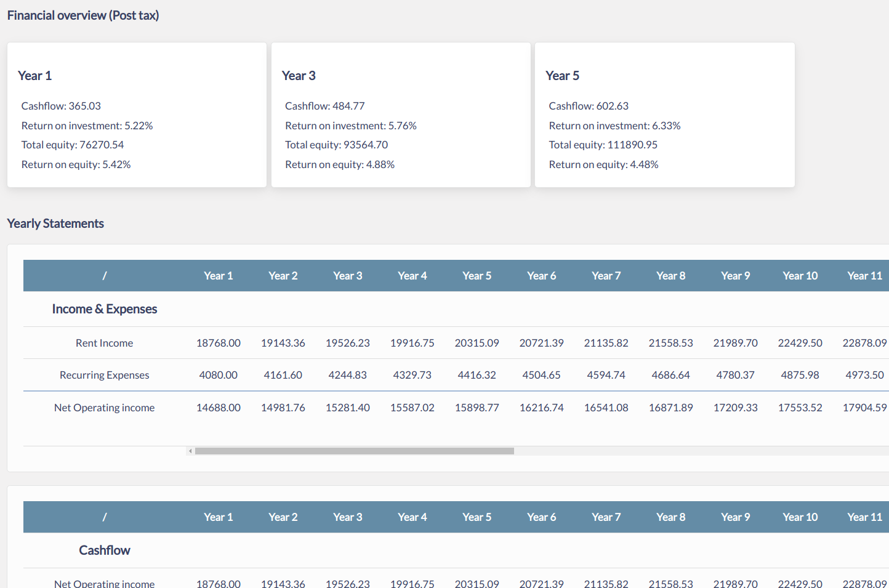The image size is (889, 588).
Task: Click Year 11 header in Cashflow table
Action: [865, 517]
